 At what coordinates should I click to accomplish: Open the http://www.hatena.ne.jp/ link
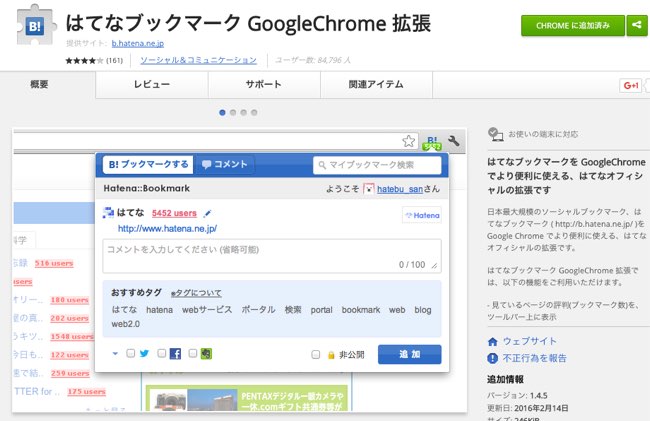pyautogui.click(x=167, y=229)
